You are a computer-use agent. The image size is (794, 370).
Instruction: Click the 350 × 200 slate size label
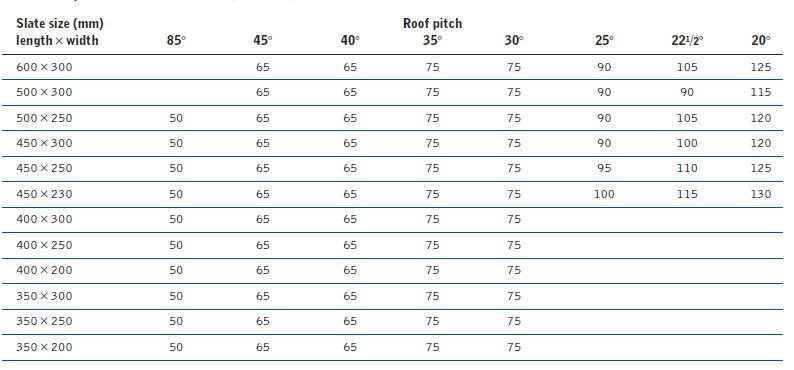click(44, 347)
